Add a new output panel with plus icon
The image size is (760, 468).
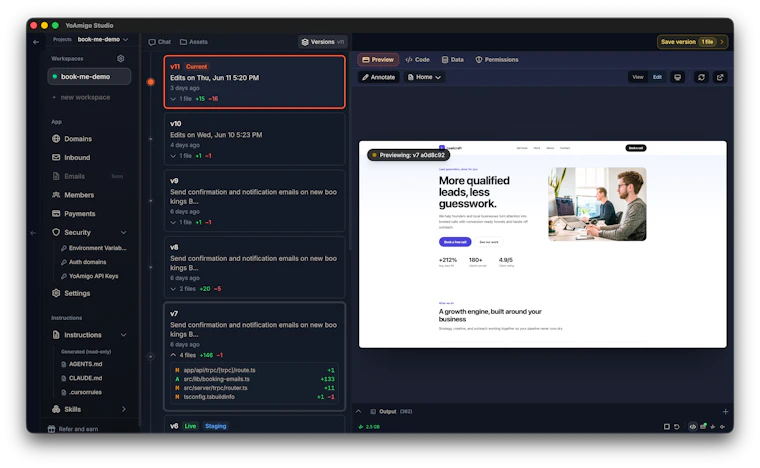click(x=725, y=411)
